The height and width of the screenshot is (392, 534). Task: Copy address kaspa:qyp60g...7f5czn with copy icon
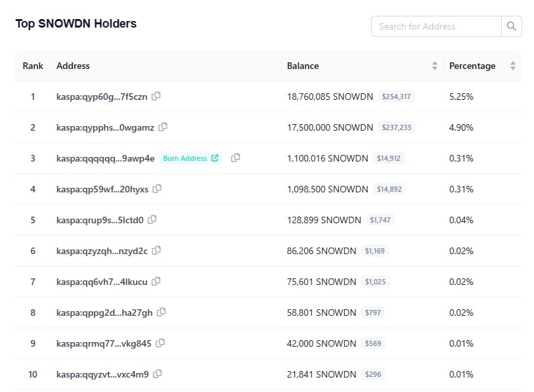point(156,96)
